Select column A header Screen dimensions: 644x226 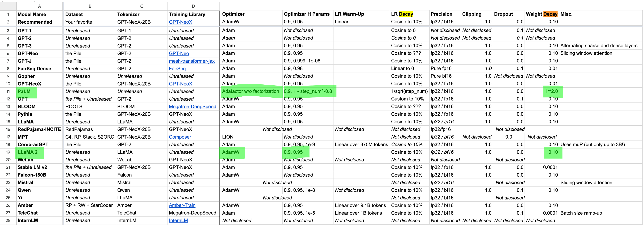click(x=39, y=6)
